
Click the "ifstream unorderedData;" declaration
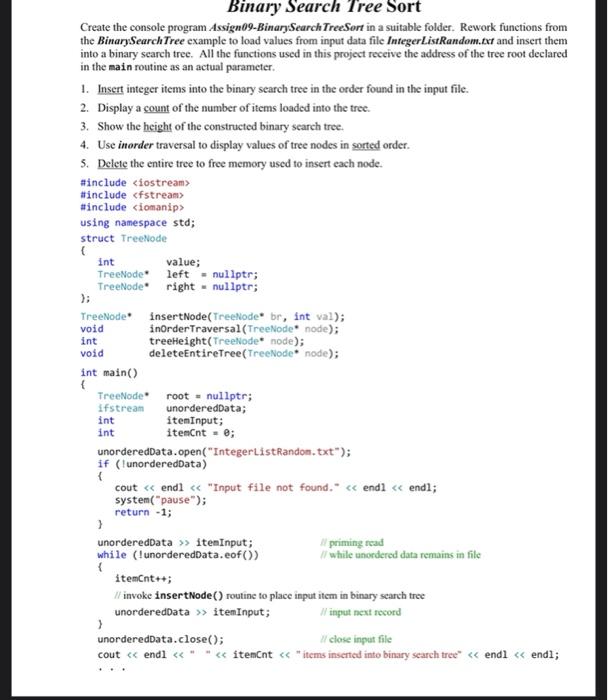172,408
